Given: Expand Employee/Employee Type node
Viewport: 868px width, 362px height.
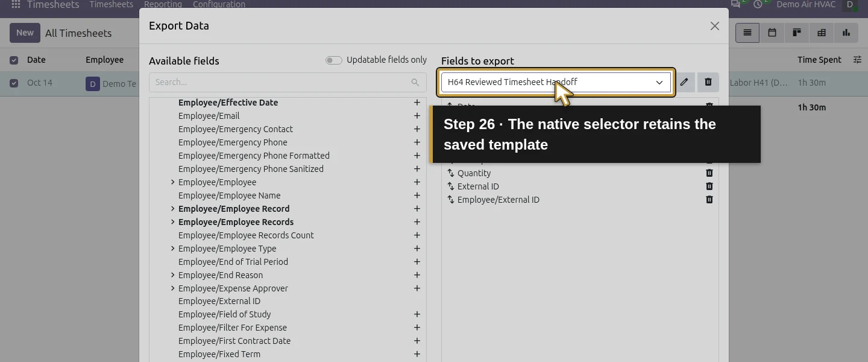Looking at the screenshot, I should click(172, 249).
